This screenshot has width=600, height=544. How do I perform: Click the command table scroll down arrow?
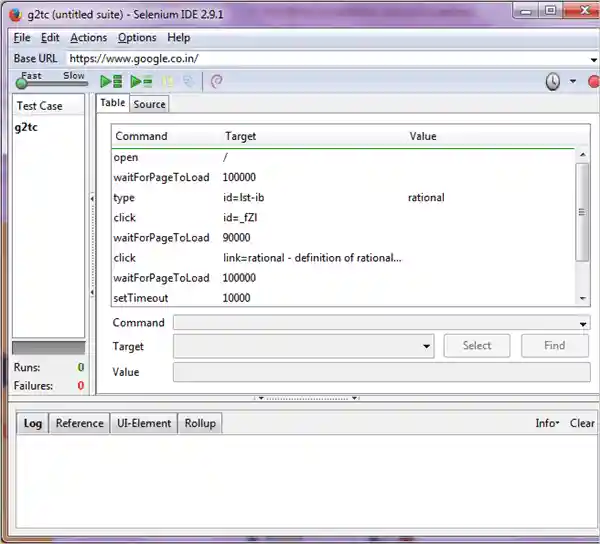click(582, 298)
